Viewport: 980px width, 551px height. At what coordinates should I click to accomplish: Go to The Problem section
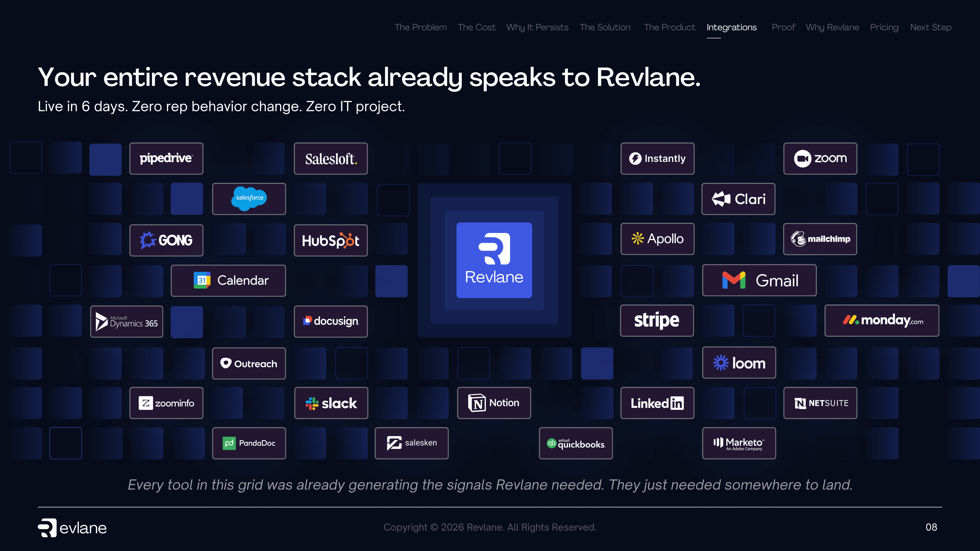click(x=421, y=27)
